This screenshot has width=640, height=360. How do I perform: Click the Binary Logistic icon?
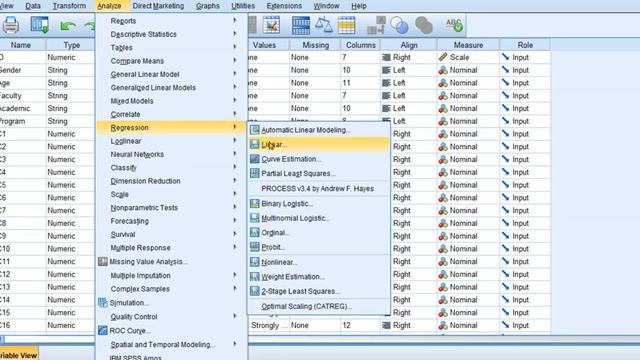coord(255,203)
